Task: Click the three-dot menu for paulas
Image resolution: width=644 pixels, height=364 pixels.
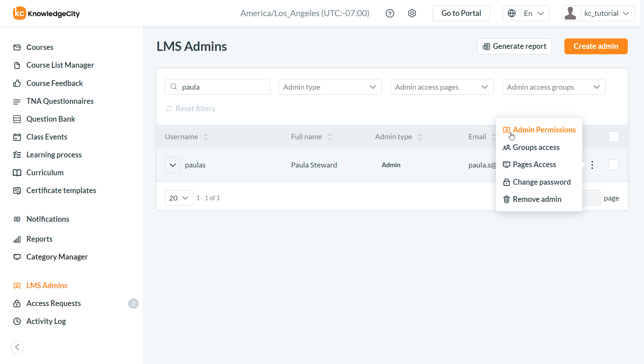Action: pyautogui.click(x=592, y=165)
